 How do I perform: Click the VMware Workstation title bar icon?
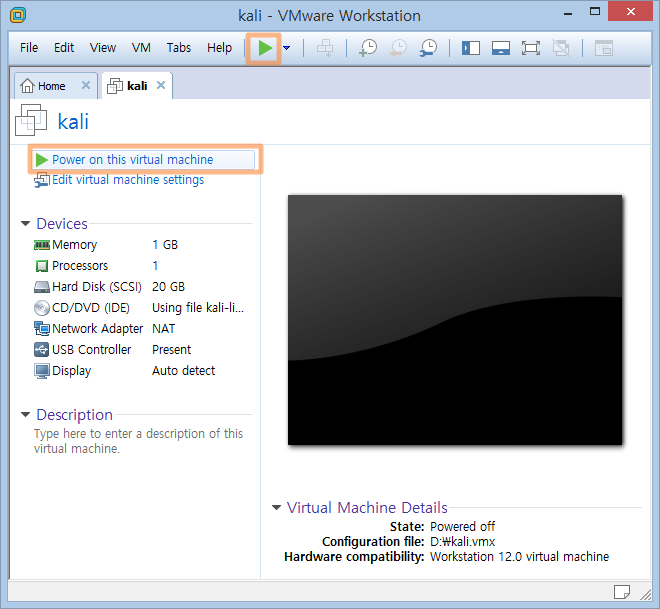coord(18,15)
